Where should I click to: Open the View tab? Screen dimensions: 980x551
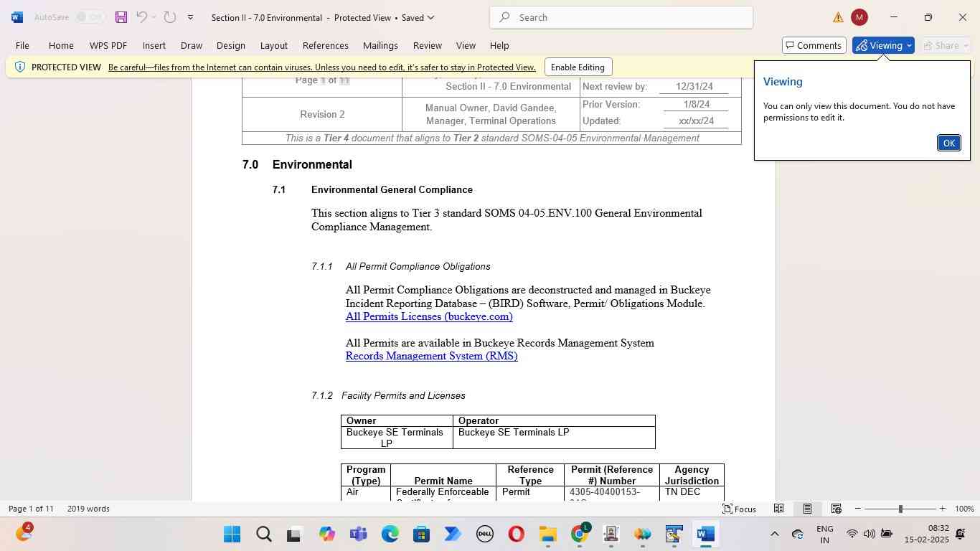tap(466, 45)
